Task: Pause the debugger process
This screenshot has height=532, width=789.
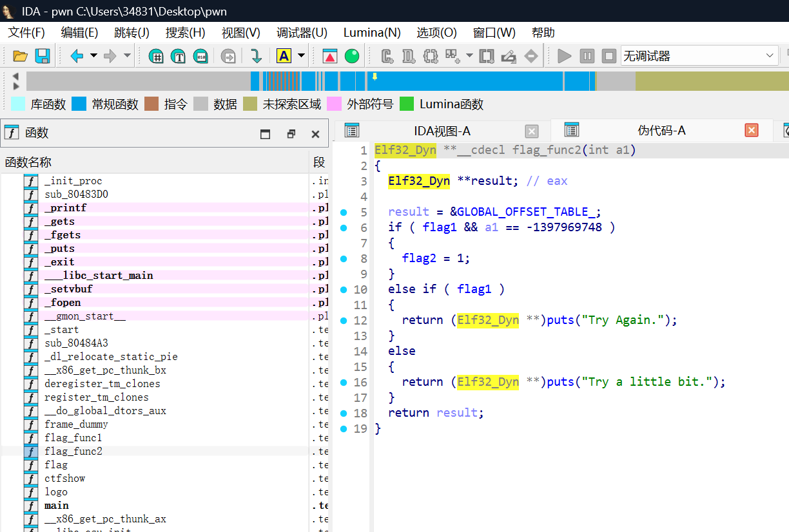Action: (x=587, y=56)
